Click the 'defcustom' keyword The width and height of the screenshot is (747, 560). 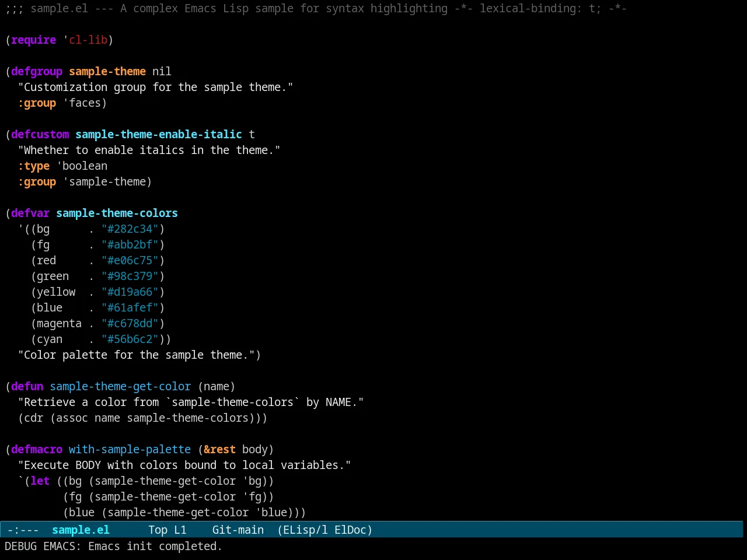pyautogui.click(x=40, y=134)
